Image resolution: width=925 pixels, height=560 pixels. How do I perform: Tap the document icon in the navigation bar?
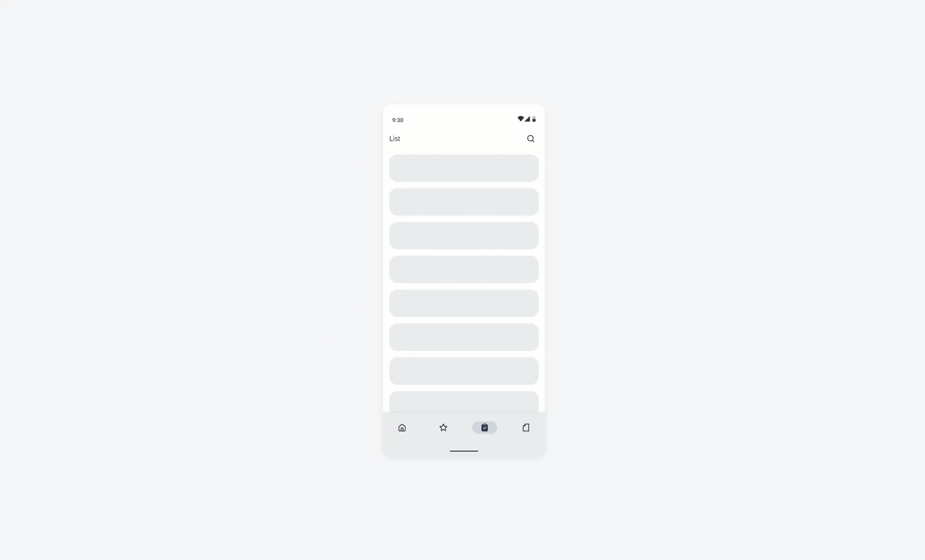525,427
